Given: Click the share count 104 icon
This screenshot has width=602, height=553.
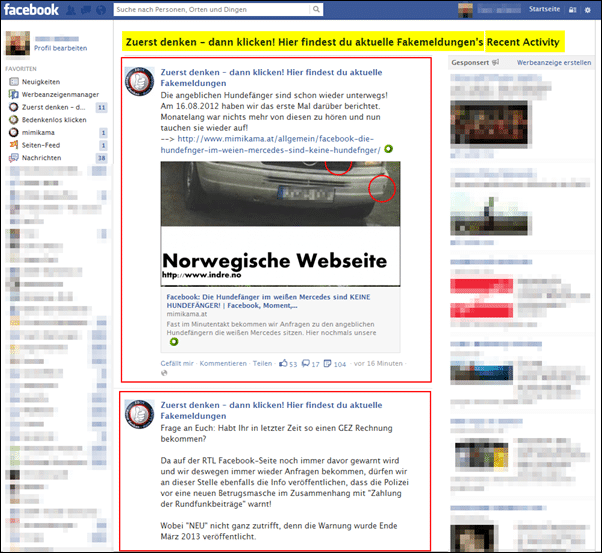Looking at the screenshot, I should (335, 363).
